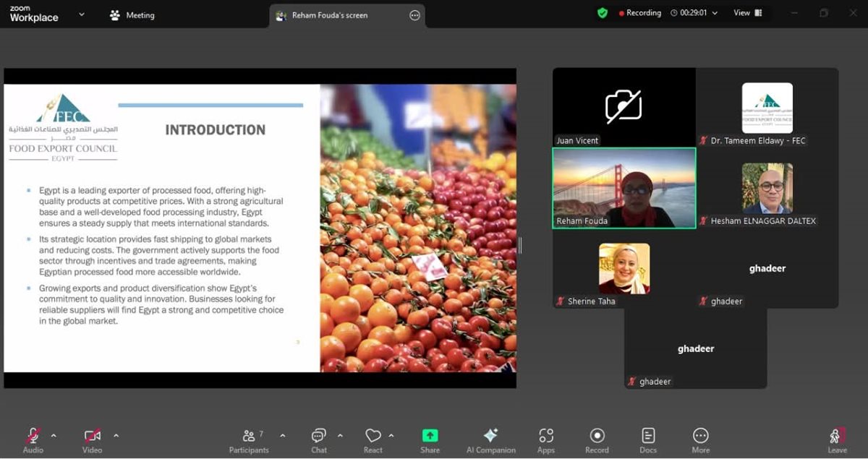Click the divider handle beside shared screen

tap(520, 246)
